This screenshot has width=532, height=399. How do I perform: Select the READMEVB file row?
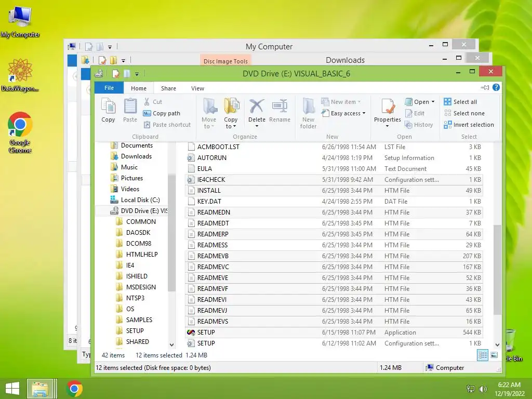click(x=334, y=256)
